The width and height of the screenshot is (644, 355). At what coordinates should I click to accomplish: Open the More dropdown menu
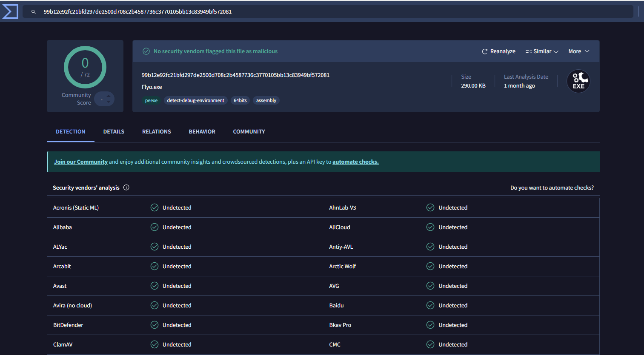[578, 51]
